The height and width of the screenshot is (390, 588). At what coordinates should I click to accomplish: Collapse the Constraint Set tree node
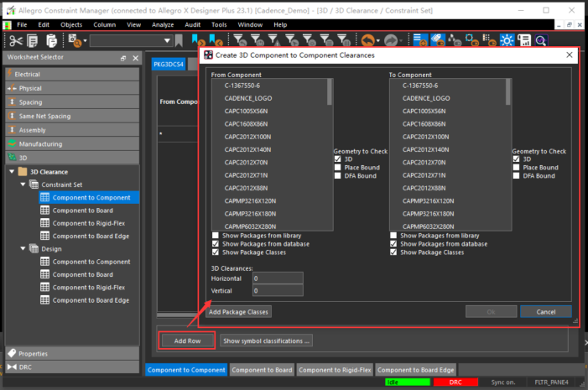23,185
